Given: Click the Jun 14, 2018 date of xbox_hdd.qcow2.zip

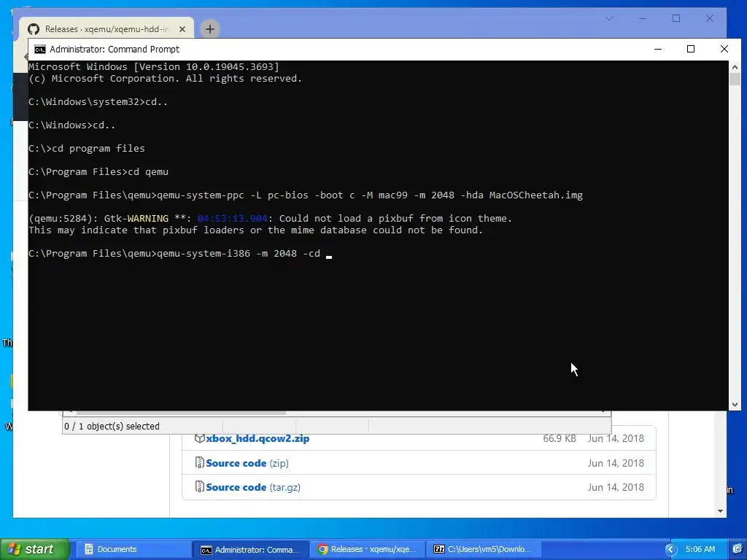Looking at the screenshot, I should click(x=616, y=438).
